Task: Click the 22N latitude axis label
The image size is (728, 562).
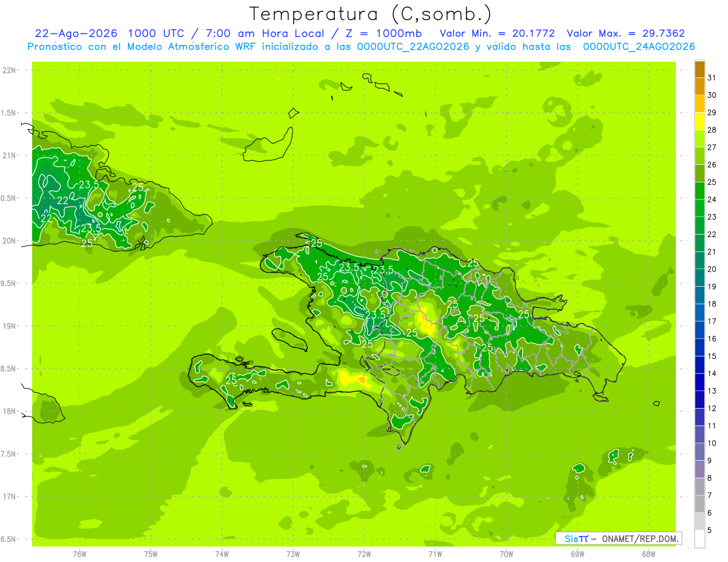Action: coord(9,70)
